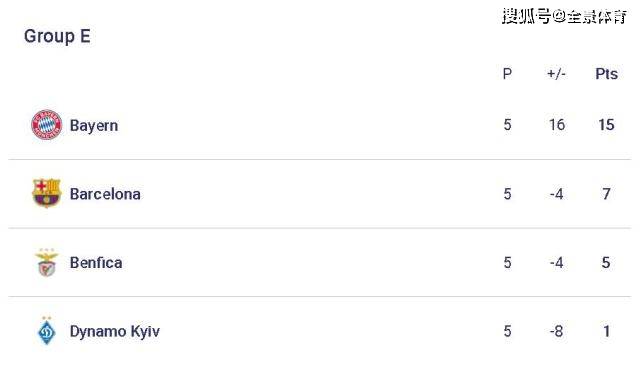The height and width of the screenshot is (372, 641).
Task: Click the Group E heading
Action: pos(57,36)
